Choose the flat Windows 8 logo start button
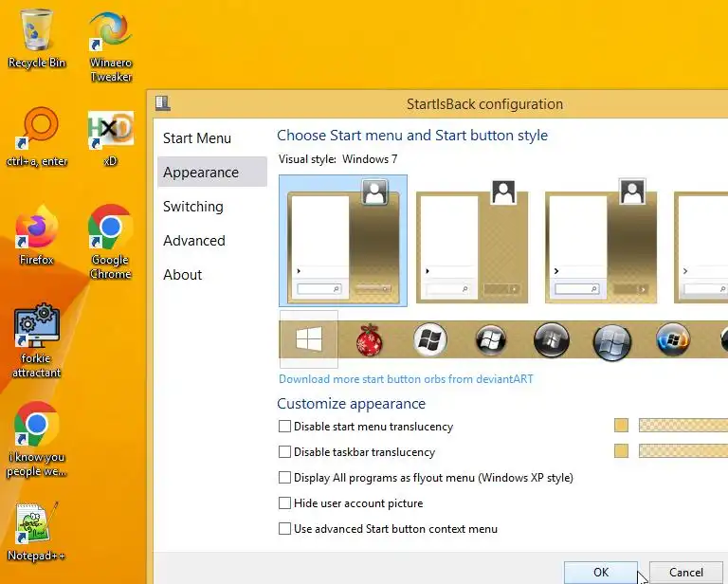This screenshot has height=584, width=728. point(309,339)
